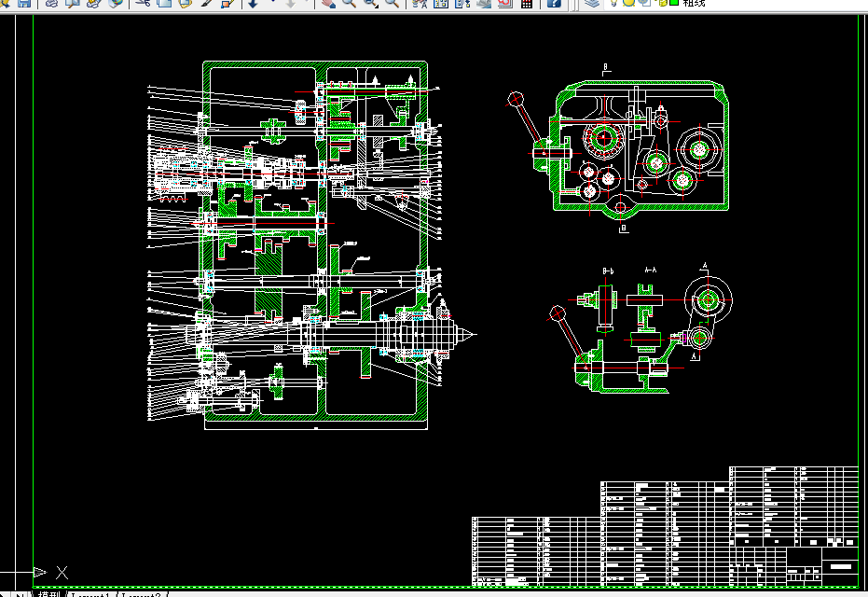The image size is (868, 597).
Task: Open the Tool Palettes window icon
Action: point(462,4)
